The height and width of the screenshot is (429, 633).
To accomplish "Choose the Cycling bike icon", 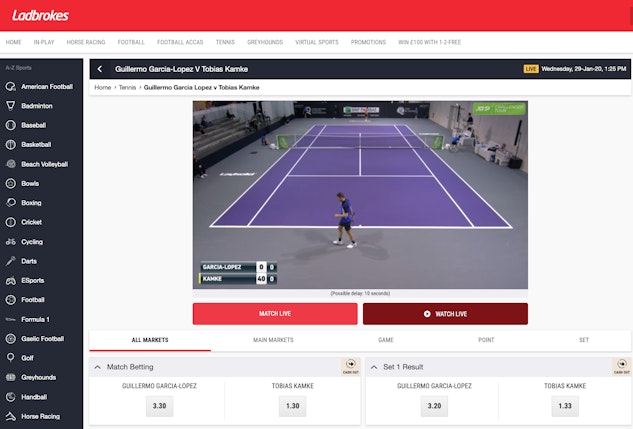I will [x=11, y=242].
